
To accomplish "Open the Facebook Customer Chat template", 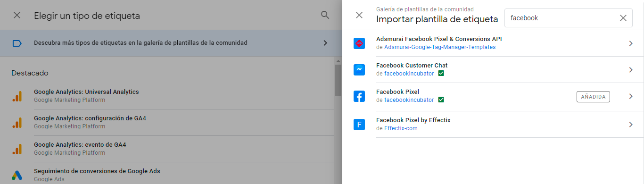I will click(412, 65).
